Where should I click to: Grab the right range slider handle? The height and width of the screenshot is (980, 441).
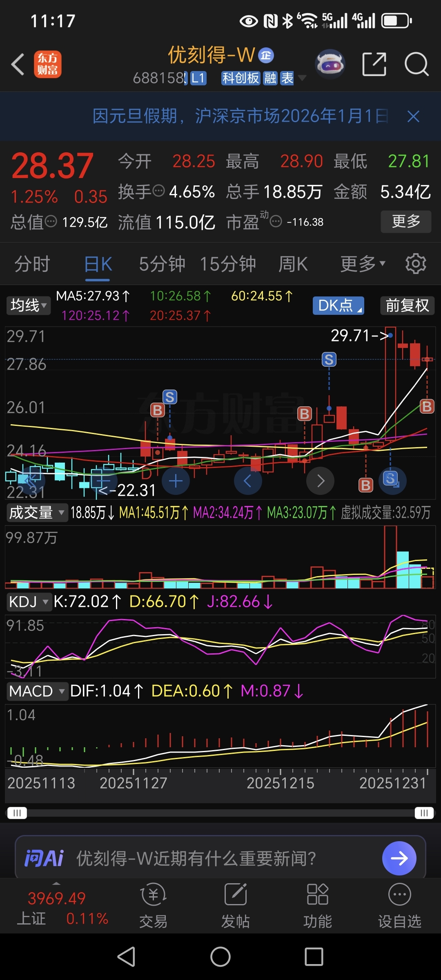point(424,813)
